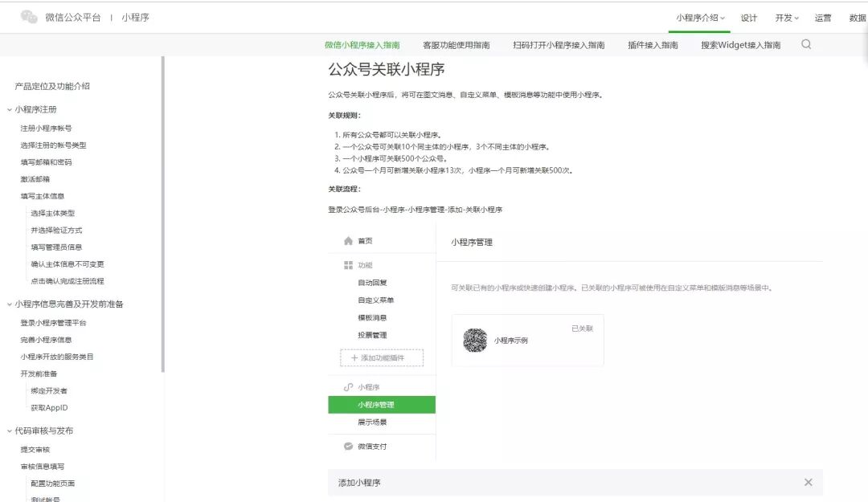Open 提交审核 sidebar entry
The width and height of the screenshot is (868, 502).
tap(35, 450)
